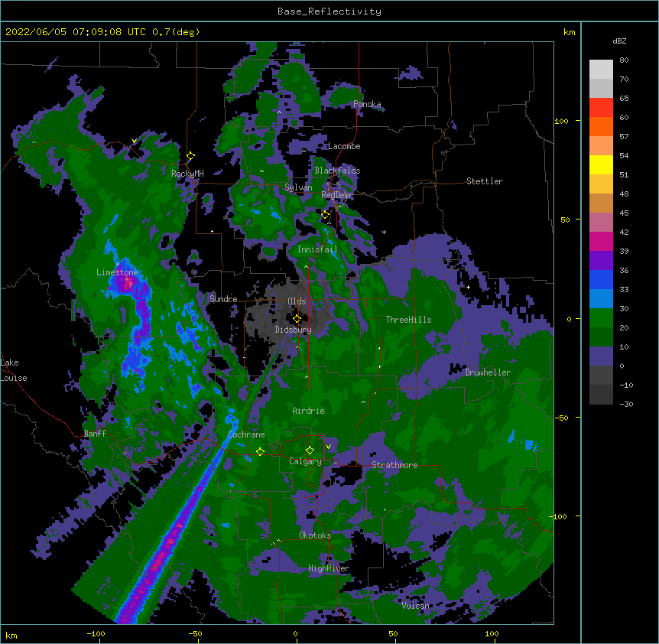Pick the bright green 20–30 dBZ swatch
The width and height of the screenshot is (659, 644).
tap(601, 318)
